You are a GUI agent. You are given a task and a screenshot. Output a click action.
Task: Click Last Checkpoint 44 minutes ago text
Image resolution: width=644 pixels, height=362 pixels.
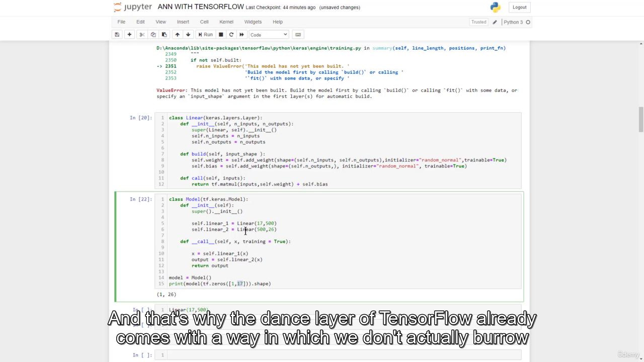click(x=281, y=8)
